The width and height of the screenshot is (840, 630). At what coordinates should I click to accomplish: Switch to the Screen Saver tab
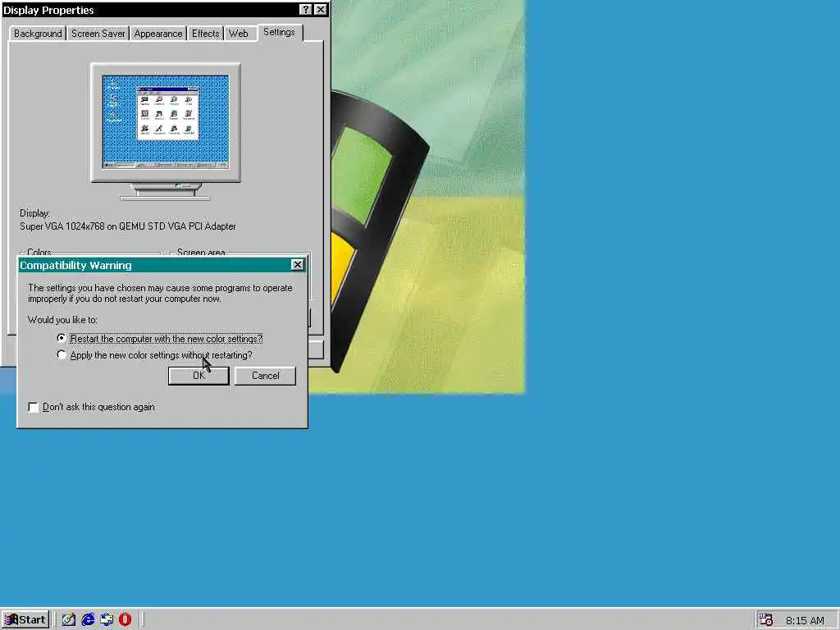pyautogui.click(x=98, y=33)
